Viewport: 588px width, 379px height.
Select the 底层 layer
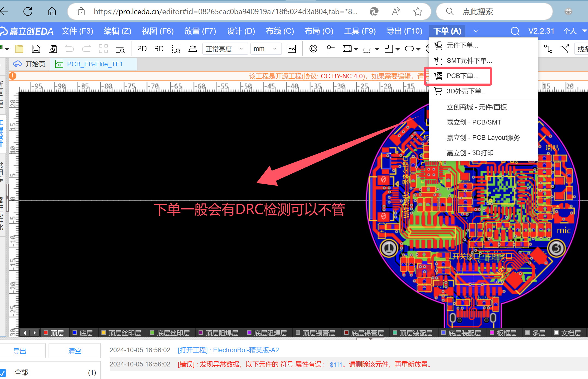click(83, 333)
